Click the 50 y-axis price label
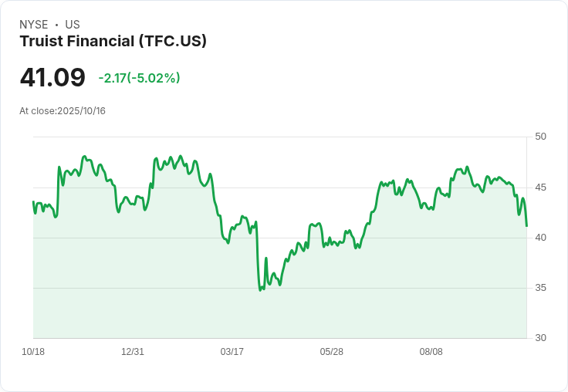This screenshot has height=392, width=568. coord(540,137)
